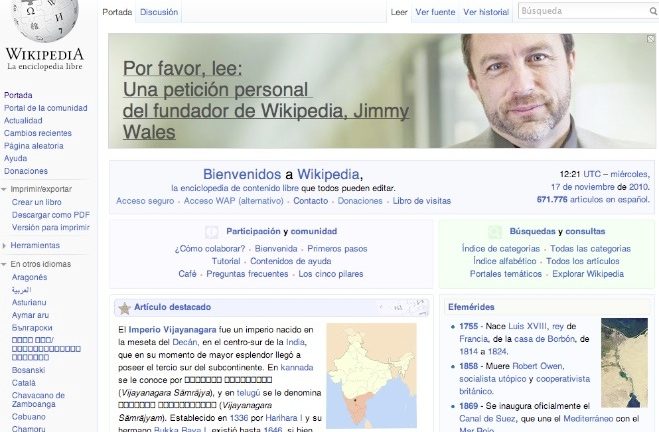Switch to Aymar aru language
Screen dimensions: 659x432
pyautogui.click(x=30, y=315)
